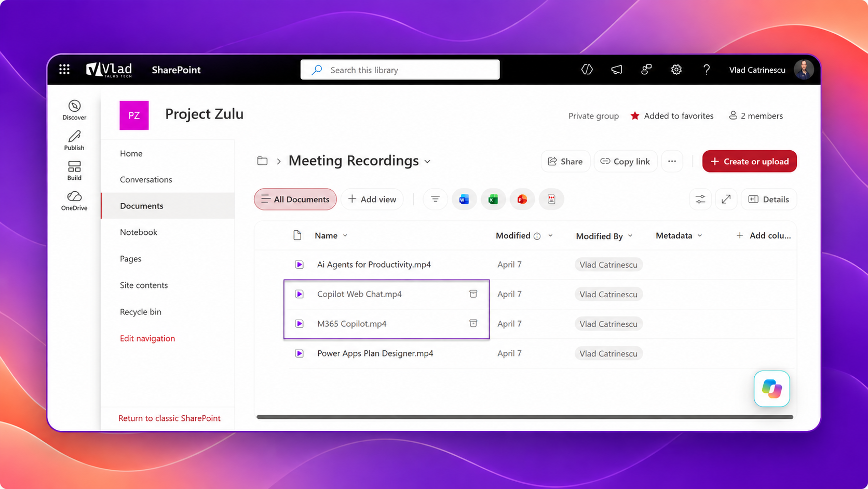This screenshot has width=868, height=489.
Task: Expand the Meeting Recordings folder dropdown
Action: 427,162
